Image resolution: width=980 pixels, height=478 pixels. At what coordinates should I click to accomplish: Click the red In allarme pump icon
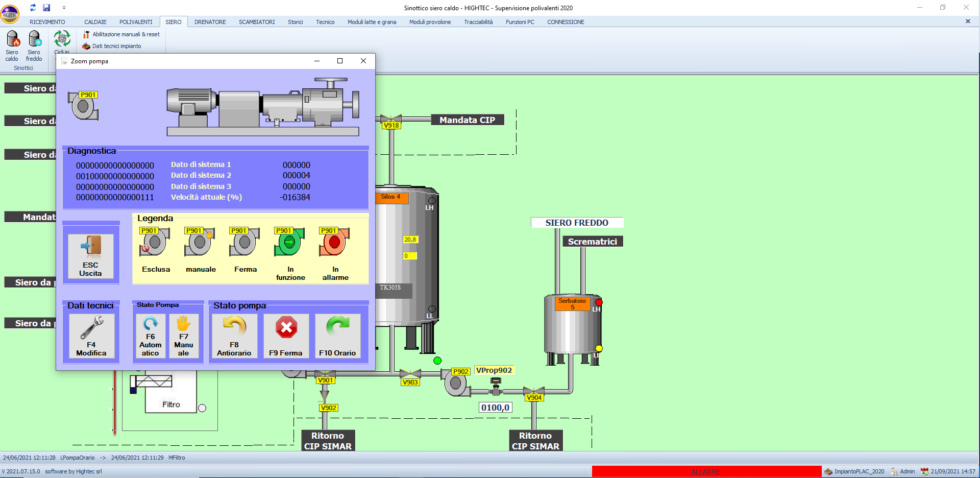pos(334,242)
